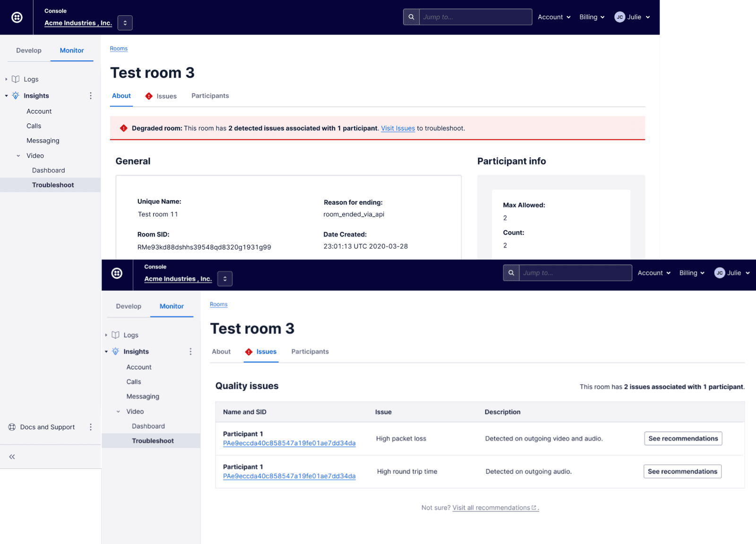Viewport: 756px width, 544px height.
Task: Click See recommendations for High packet loss
Action: (x=683, y=438)
